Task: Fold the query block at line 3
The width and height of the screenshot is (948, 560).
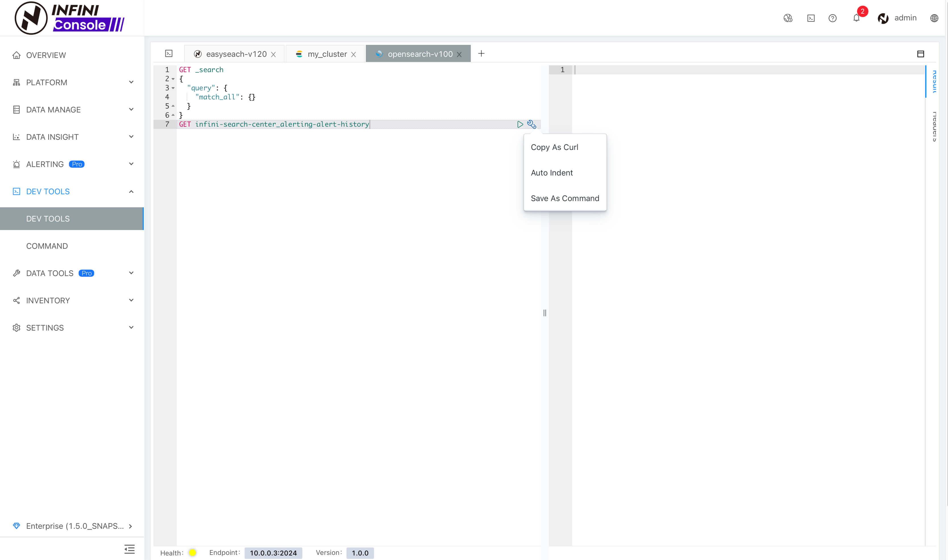Action: [x=173, y=88]
